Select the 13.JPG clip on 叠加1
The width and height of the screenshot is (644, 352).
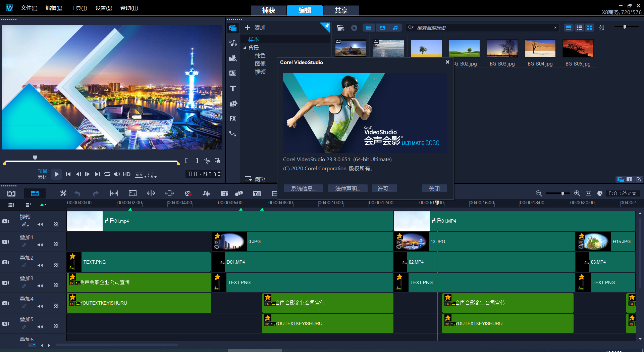tap(484, 241)
